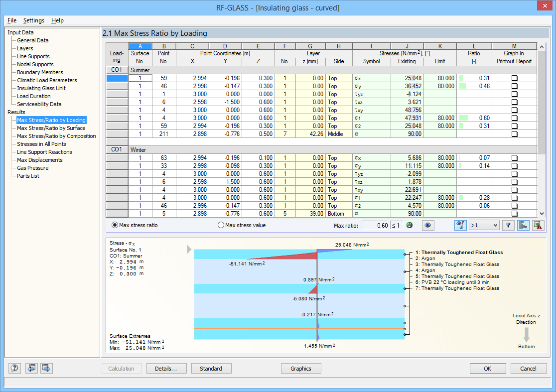Go to next table with right arrow icon

tap(46, 368)
